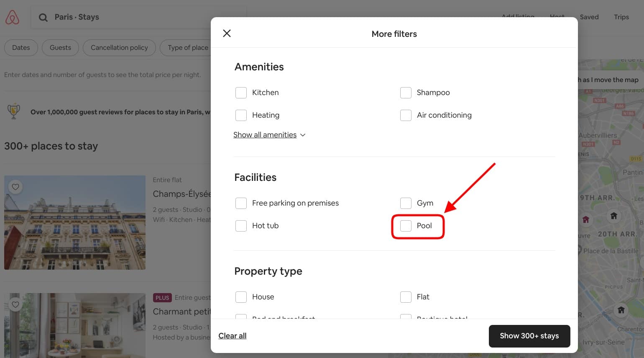Click the trophy icon near guest reviews
644x358 pixels.
[x=13, y=111]
